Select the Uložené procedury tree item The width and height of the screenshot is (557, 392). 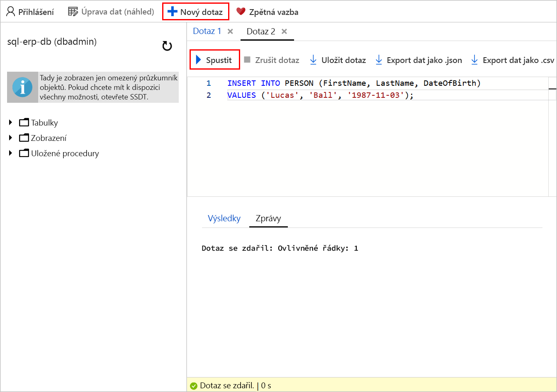[65, 153]
